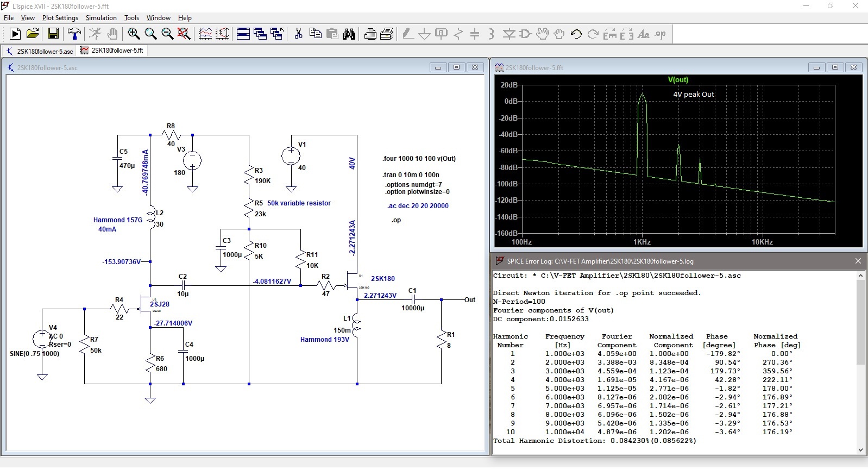Viewport: 868px width, 469px height.
Task: Click the .four 1000 10 100 v(Out) directive
Action: [419, 159]
